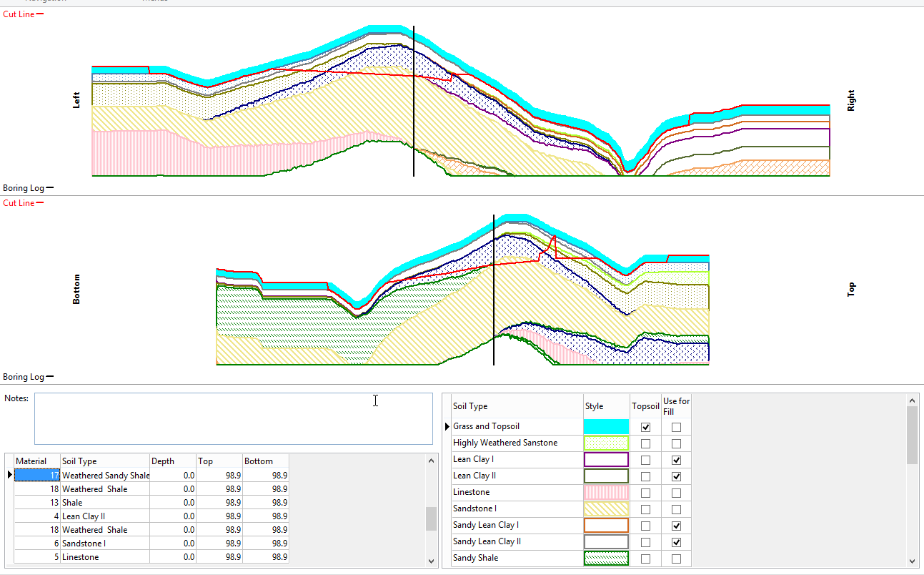Open the Sandy Lean Clay I orange swatch
This screenshot has width=924, height=575.
click(x=606, y=525)
